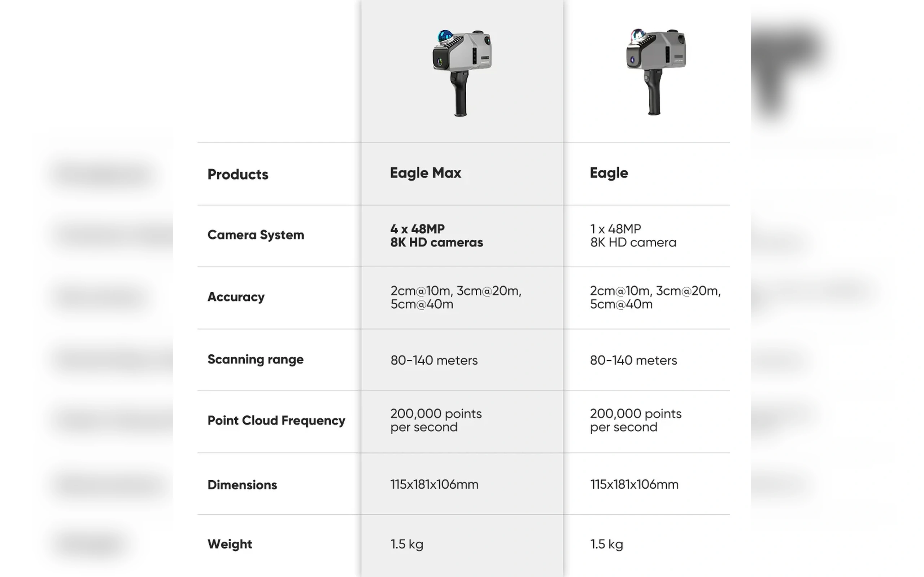Click Eagle 200,000 points per second value
Image resolution: width=924 pixels, height=577 pixels.
pos(635,420)
